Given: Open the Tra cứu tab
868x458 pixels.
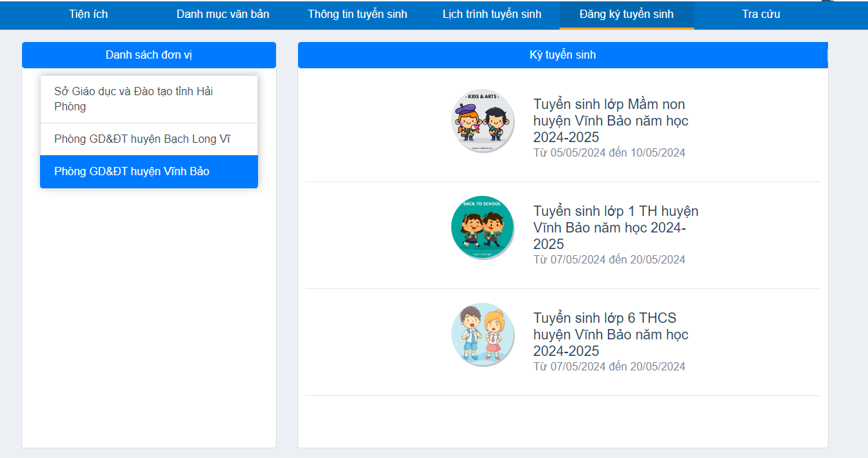Looking at the screenshot, I should 761,14.
